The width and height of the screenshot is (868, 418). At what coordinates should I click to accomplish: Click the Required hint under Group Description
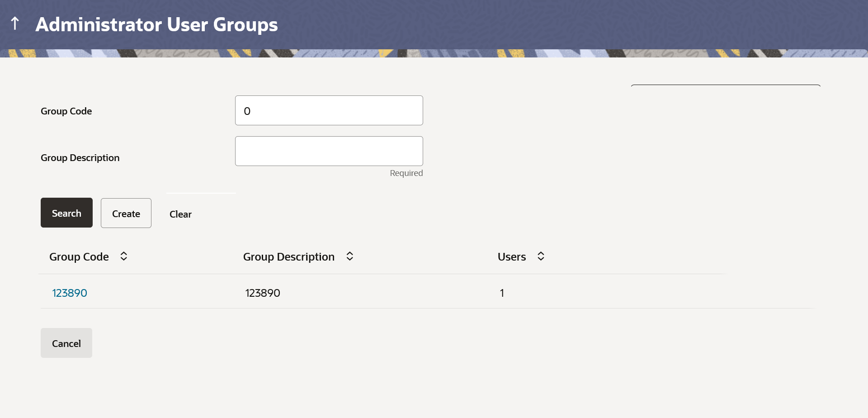click(x=406, y=173)
